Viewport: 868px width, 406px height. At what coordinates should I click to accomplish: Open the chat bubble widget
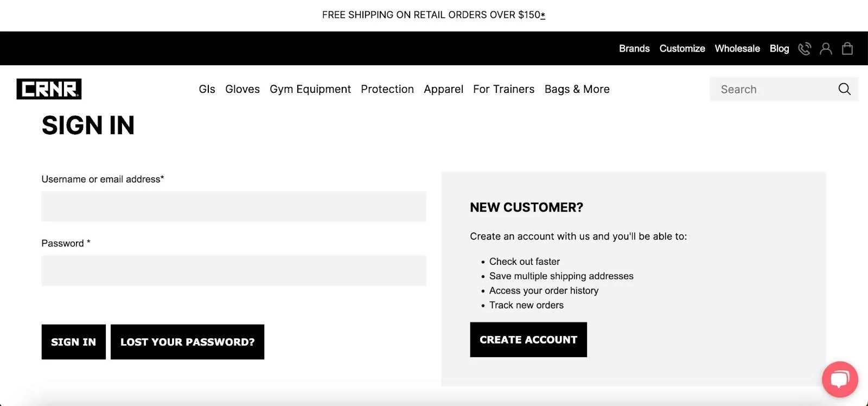[840, 379]
